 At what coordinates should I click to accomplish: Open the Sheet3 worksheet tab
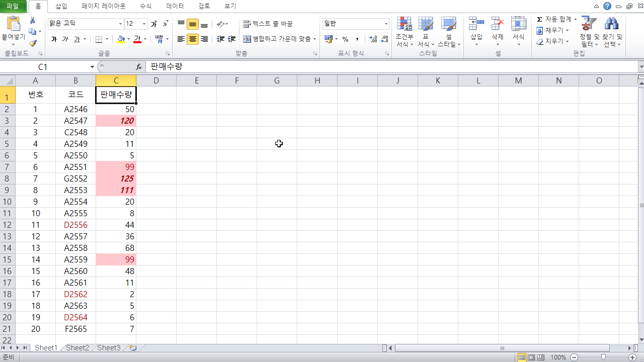pos(109,348)
